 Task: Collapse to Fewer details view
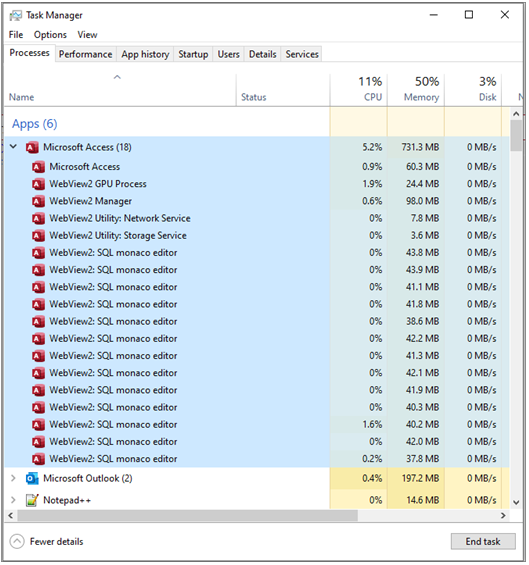[x=46, y=542]
